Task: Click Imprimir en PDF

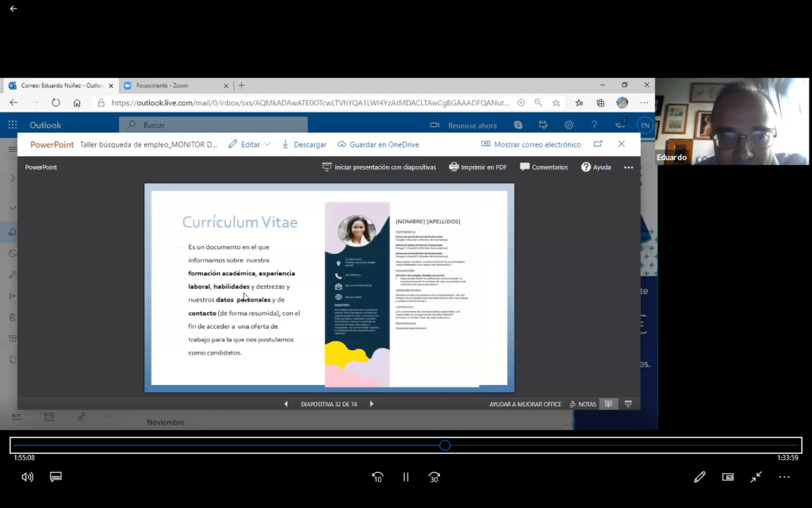Action: [x=477, y=167]
